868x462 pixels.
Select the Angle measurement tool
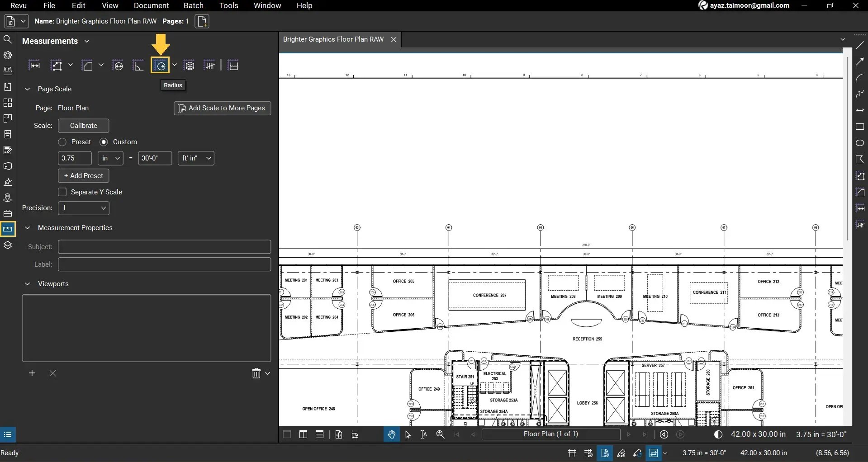tap(138, 65)
